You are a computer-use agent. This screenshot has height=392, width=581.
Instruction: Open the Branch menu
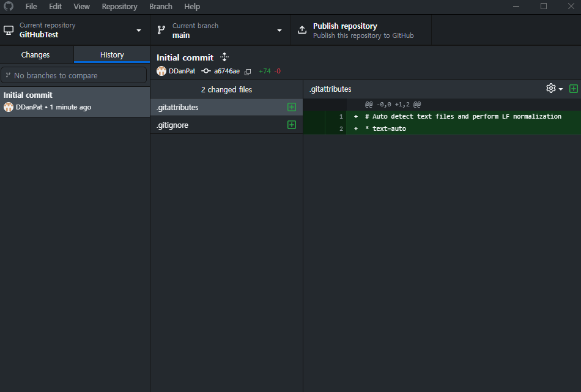point(161,7)
